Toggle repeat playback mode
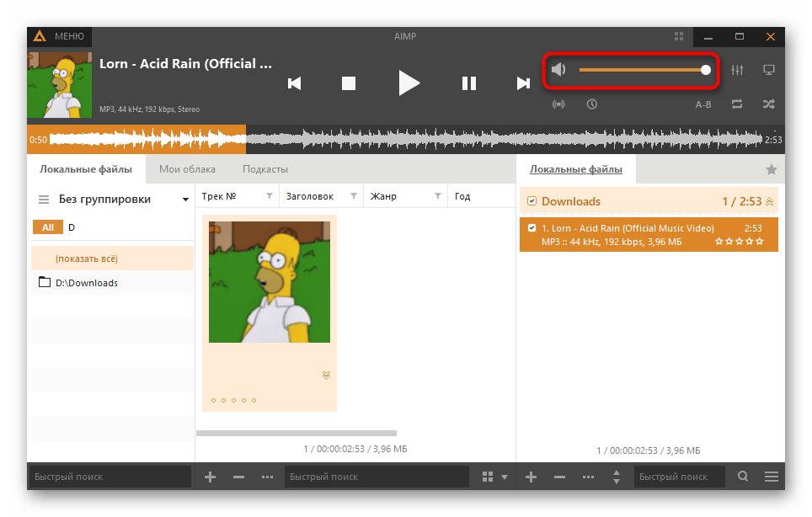 [737, 104]
